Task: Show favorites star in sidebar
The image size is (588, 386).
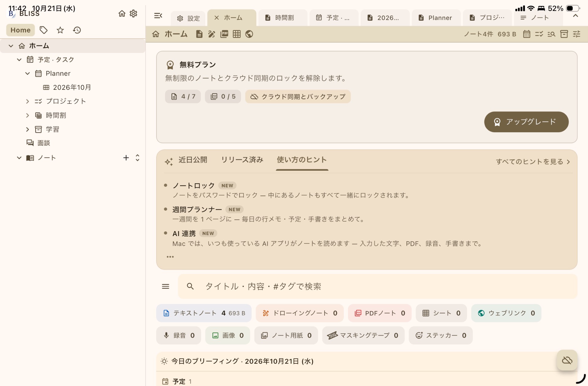Action: tap(60, 30)
